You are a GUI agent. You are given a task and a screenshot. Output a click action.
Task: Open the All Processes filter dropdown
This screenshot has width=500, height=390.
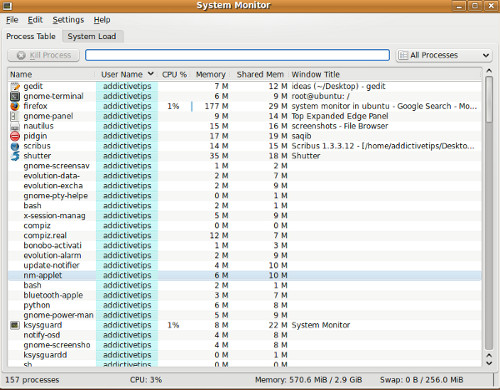[444, 55]
